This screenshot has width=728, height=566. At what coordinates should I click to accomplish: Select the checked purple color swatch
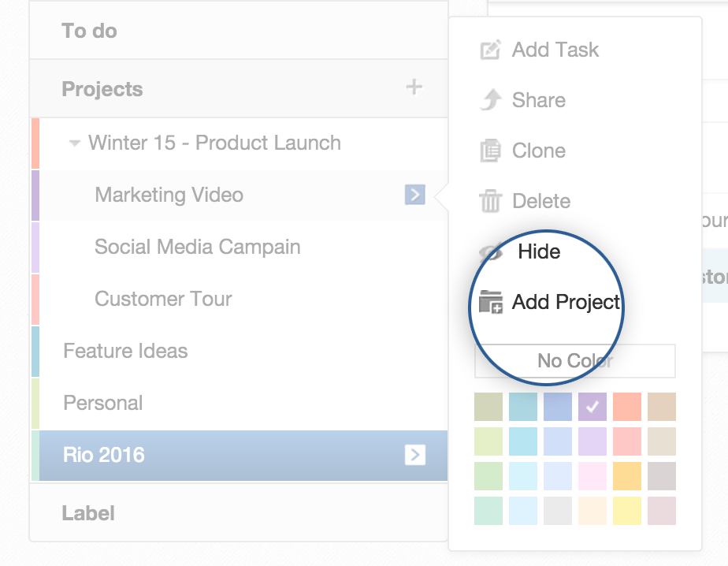point(592,407)
